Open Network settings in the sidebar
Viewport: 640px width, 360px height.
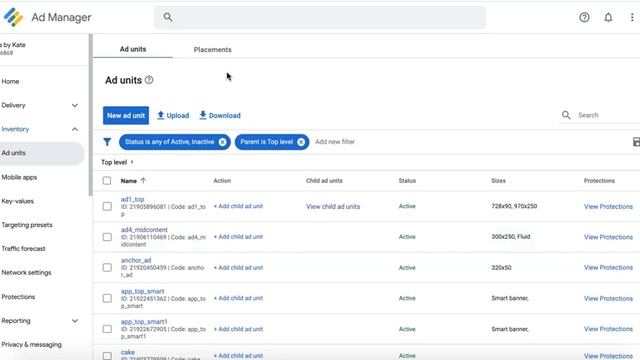click(x=26, y=273)
